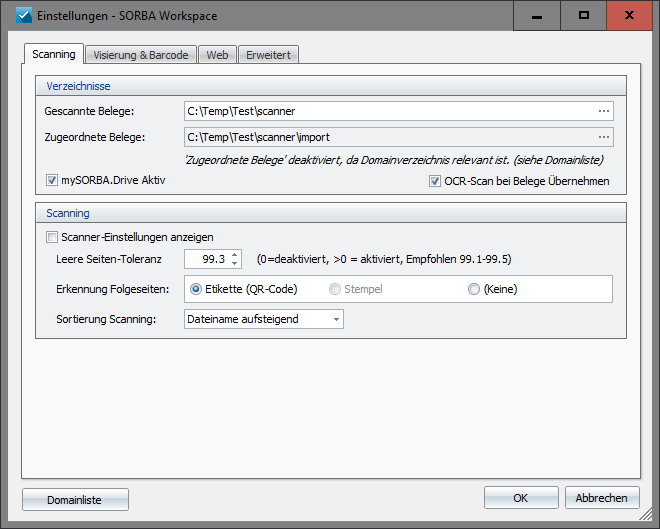Toggle the mySORBA.Drive Aktiv checkbox
660x529 pixels.
click(52, 181)
